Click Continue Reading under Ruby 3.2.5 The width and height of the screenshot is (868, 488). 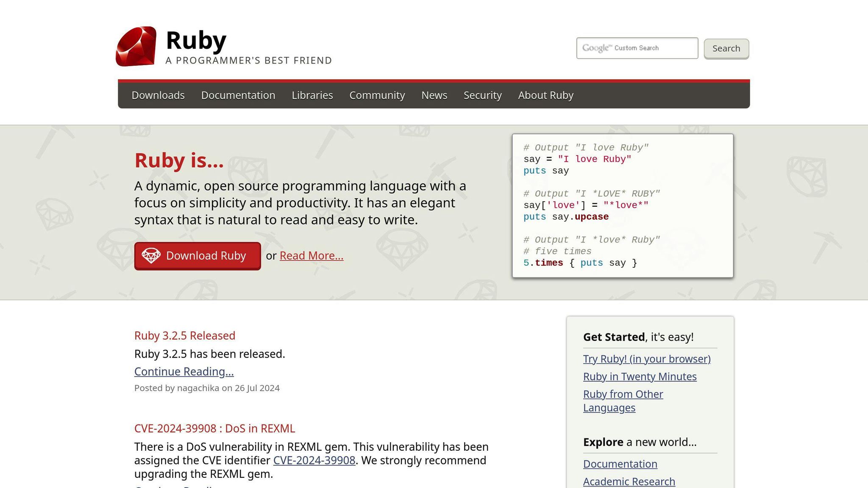click(x=184, y=372)
